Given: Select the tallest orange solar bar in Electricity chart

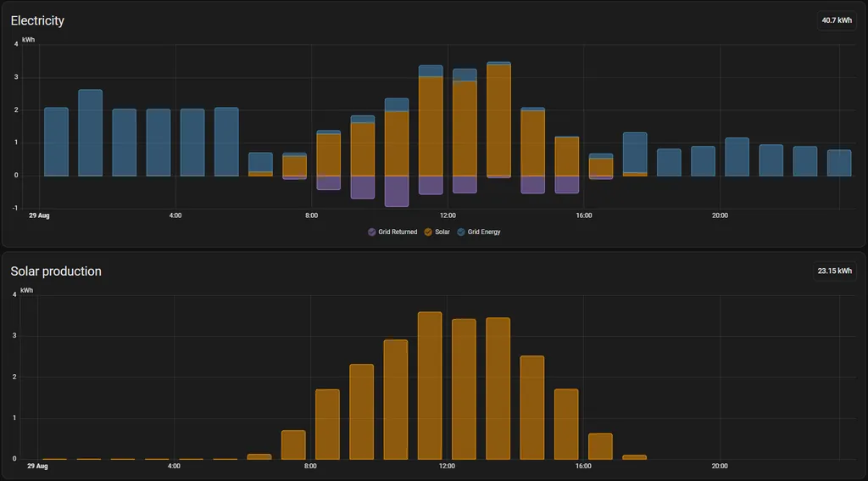Looking at the screenshot, I should (x=498, y=120).
